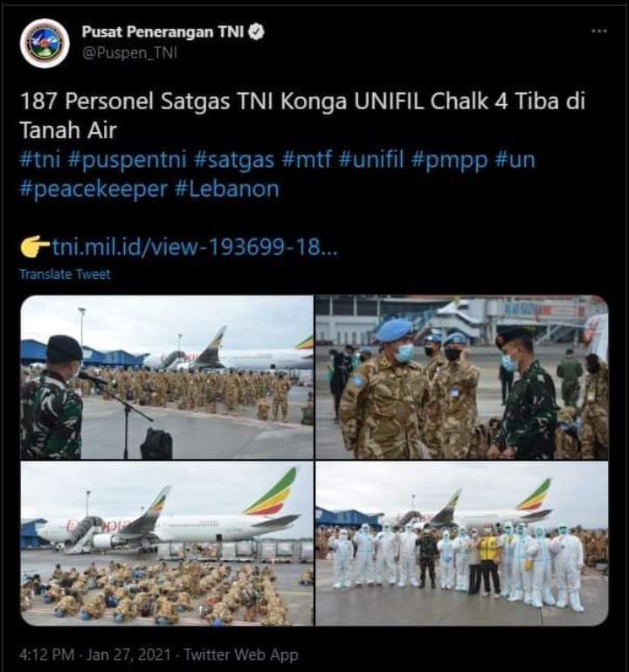Open the Pusat Penerangan TNI display name
This screenshot has height=672, width=629.
click(x=162, y=31)
